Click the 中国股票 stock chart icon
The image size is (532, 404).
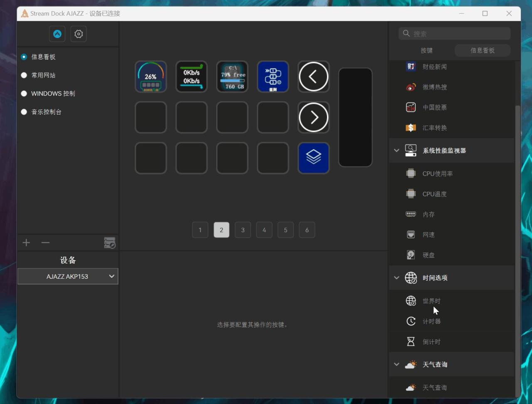[411, 107]
